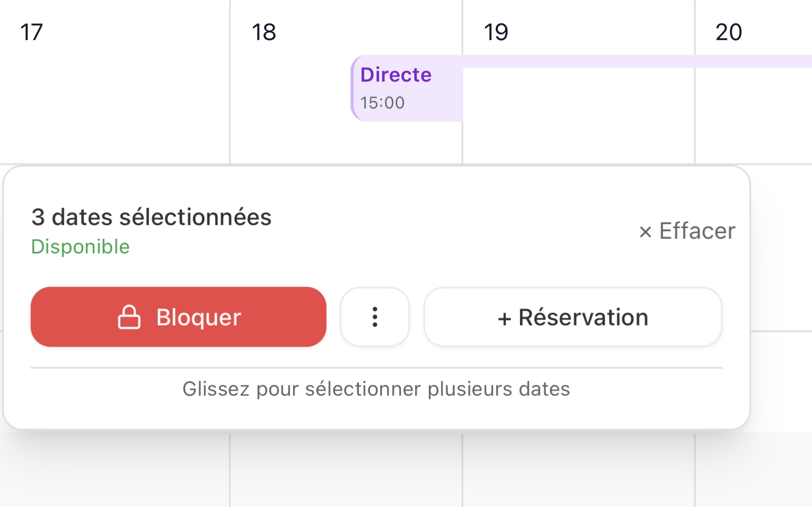Select day 18 date number
Screen dimensions: 812x507
tap(264, 32)
